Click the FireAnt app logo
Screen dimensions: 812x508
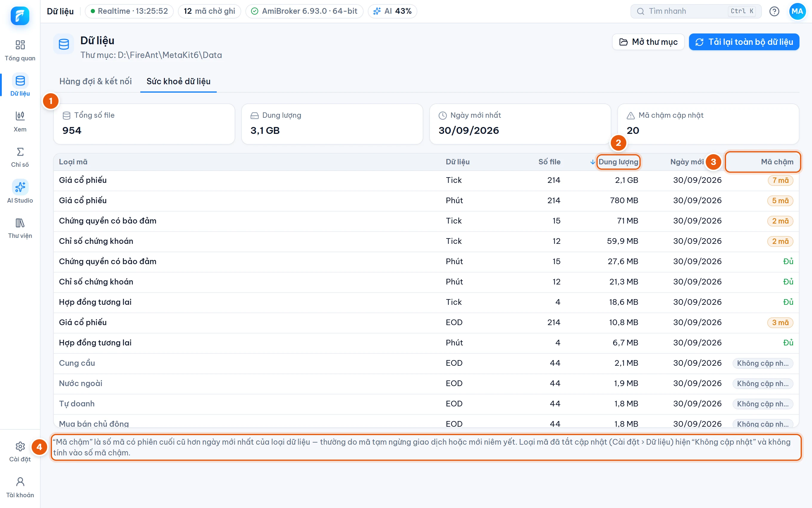click(20, 16)
